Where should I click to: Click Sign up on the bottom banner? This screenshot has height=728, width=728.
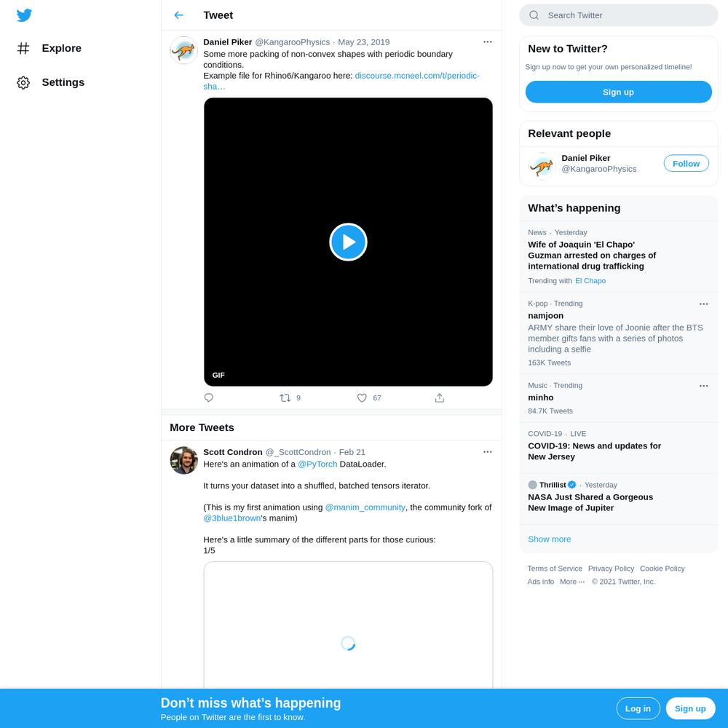690,708
